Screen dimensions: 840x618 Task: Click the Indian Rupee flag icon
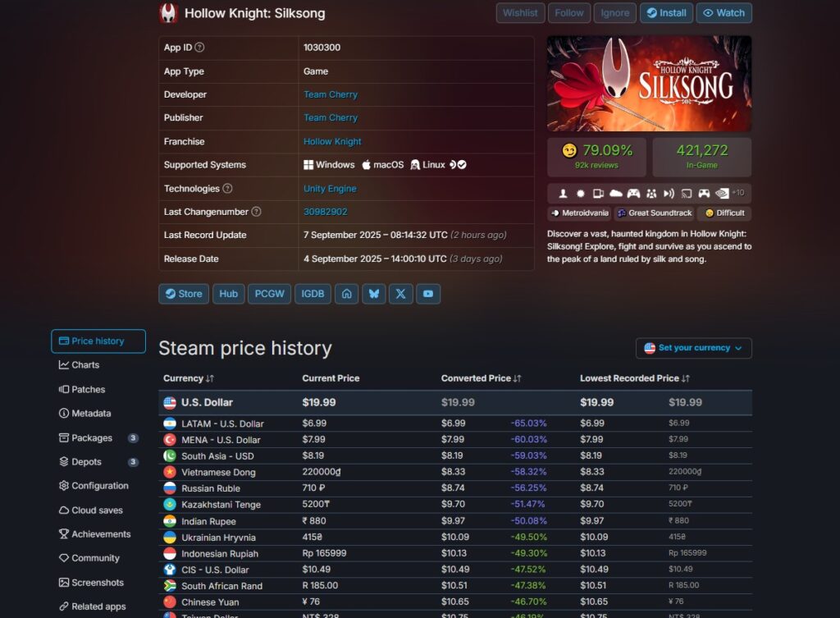(x=170, y=521)
